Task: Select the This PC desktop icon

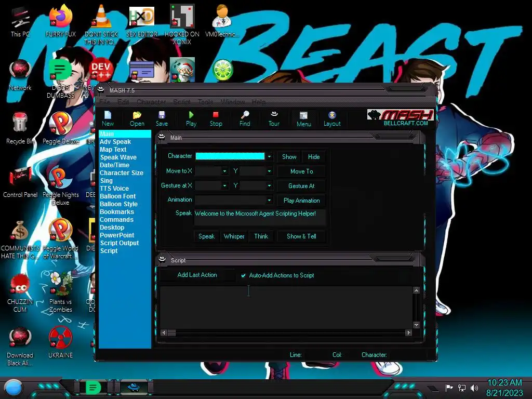Action: coord(20,21)
